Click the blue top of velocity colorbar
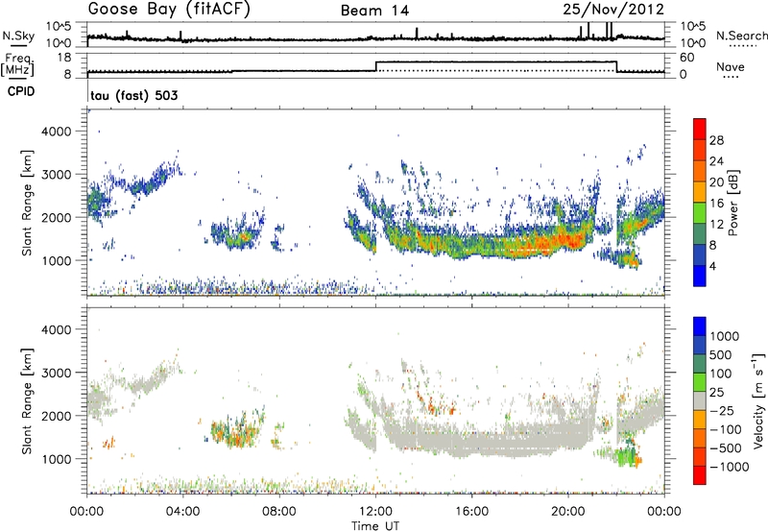 point(700,326)
